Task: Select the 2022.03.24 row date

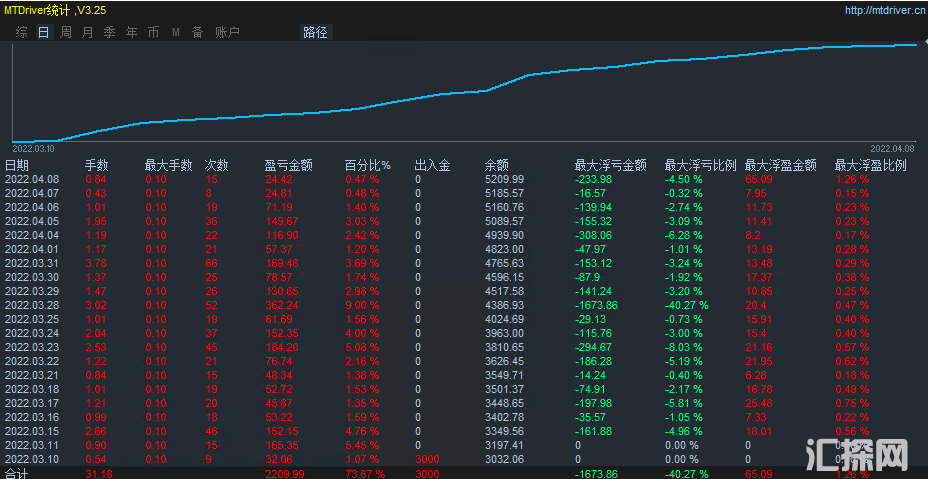Action: point(32,333)
